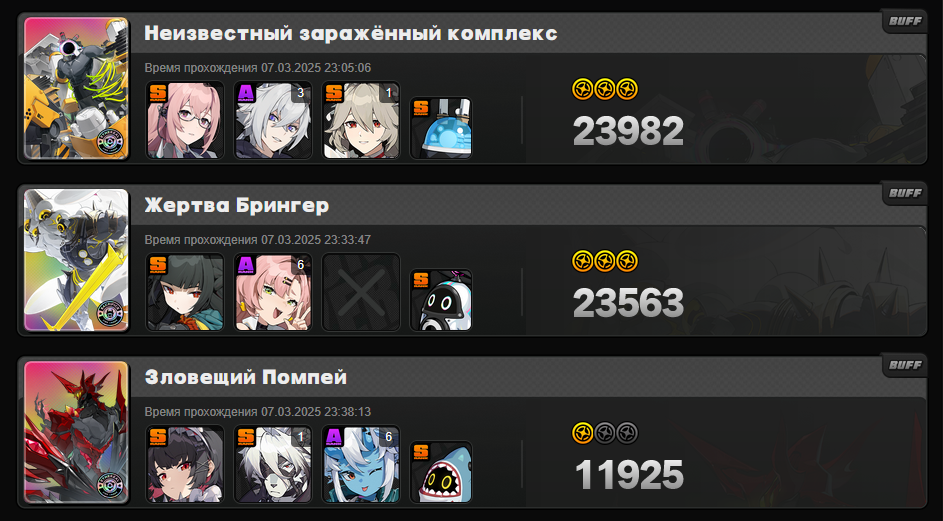Open the Неизвестный заражённый комплекс boss thumbnail
943x521 pixels.
(x=76, y=88)
